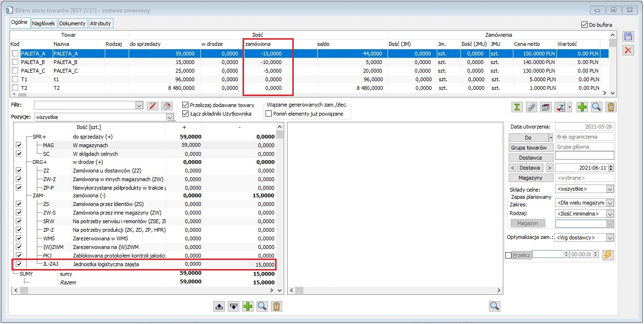Viewport: 644px width, 324px height.
Task: Click the bottom green plus icon
Action: click(248, 306)
